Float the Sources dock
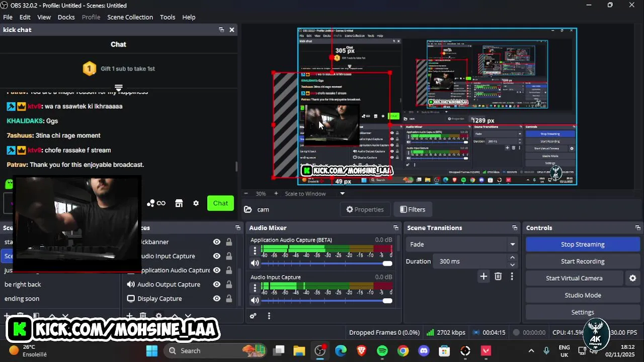Screen dimensions: 644x362 (x=238, y=228)
